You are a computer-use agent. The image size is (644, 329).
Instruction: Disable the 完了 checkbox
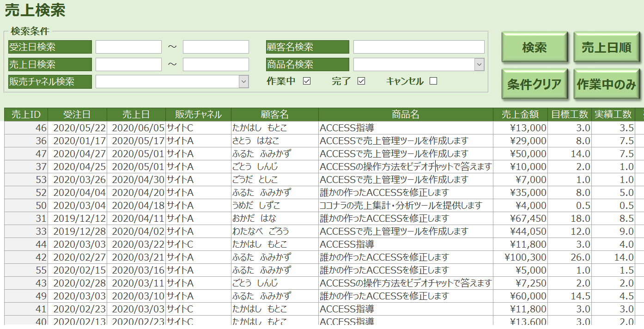click(x=361, y=80)
